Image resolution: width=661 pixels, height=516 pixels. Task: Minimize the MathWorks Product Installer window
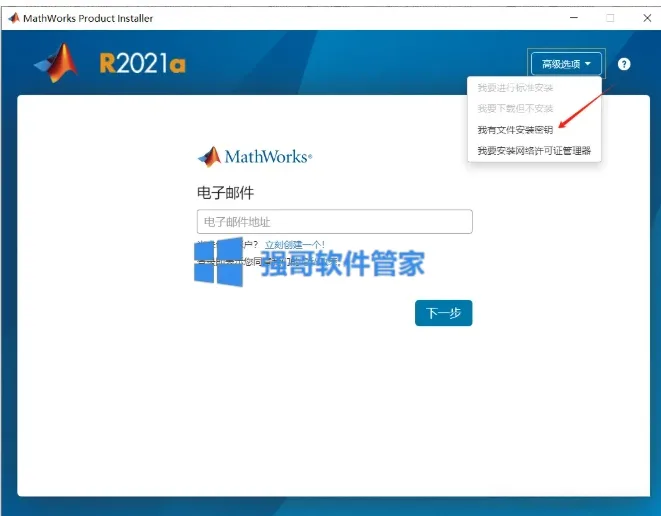pos(574,18)
